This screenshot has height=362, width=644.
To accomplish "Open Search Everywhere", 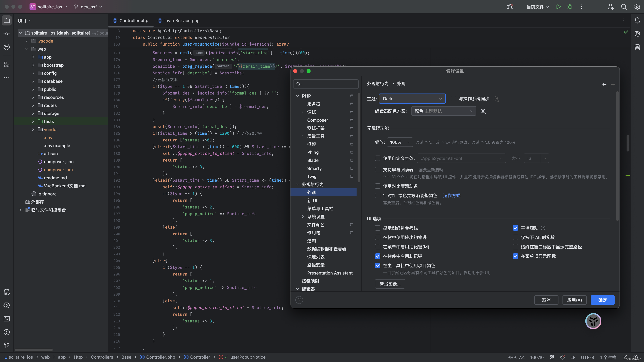I will (624, 7).
